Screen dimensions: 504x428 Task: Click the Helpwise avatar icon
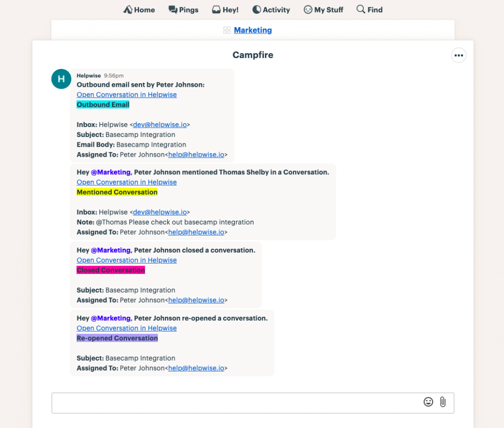point(62,79)
